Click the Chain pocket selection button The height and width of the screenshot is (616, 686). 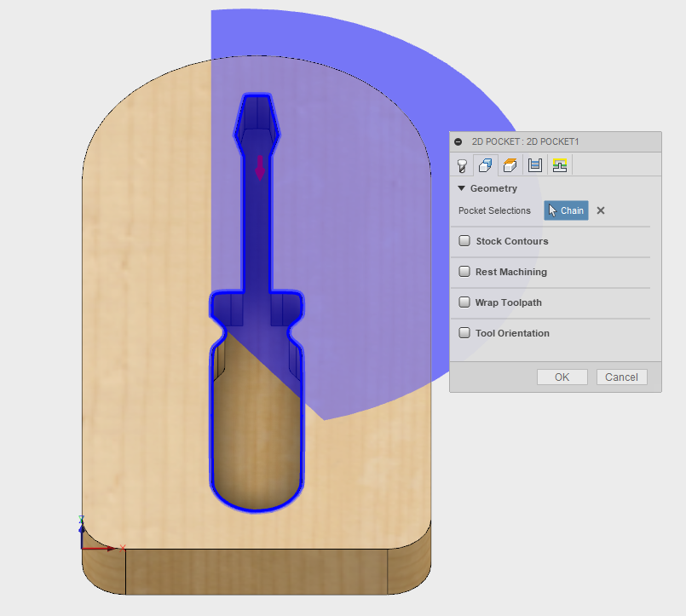click(566, 210)
